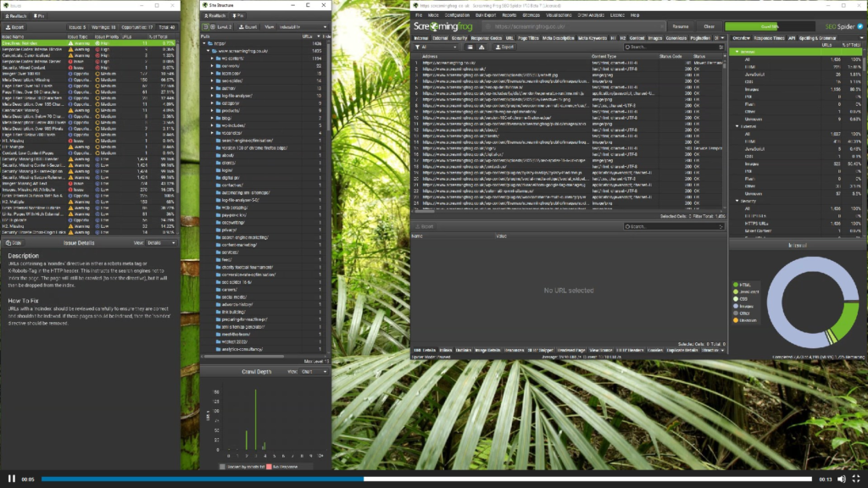Open the View Source tab in lower pane
This screenshot has height=488, width=868.
pyautogui.click(x=601, y=350)
